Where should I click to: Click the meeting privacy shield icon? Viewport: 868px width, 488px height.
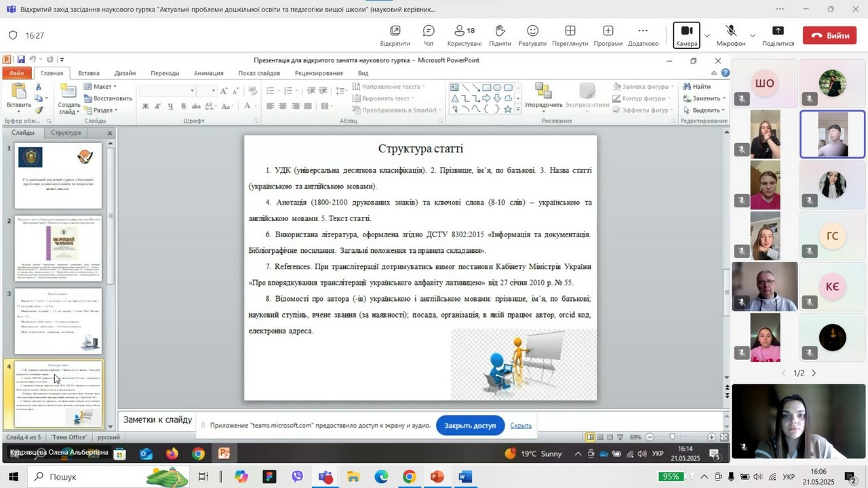coord(13,35)
